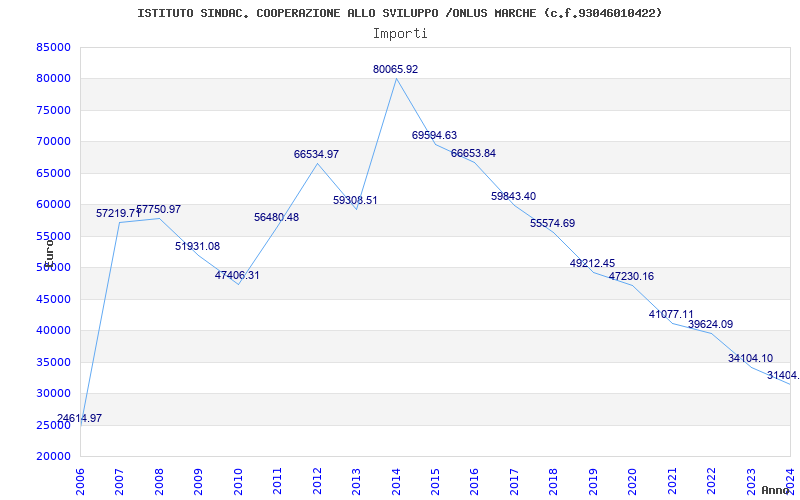800x500 pixels.
Task: Click the 49212.45 data label
Action: coord(592,263)
